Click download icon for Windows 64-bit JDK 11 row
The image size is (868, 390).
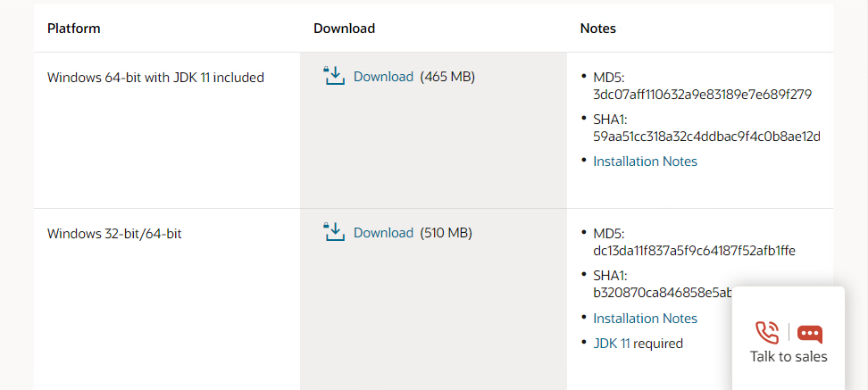[334, 76]
